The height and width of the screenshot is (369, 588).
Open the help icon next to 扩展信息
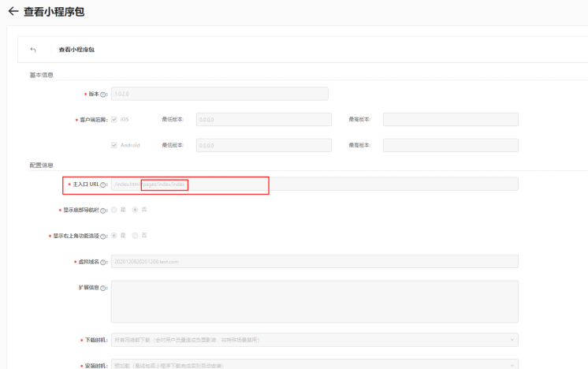(x=102, y=289)
